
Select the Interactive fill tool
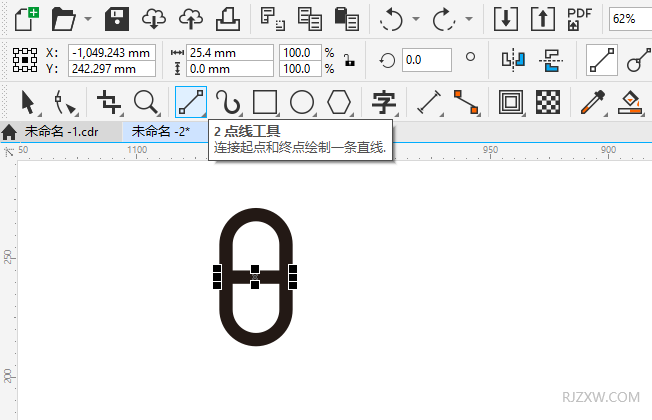point(630,102)
